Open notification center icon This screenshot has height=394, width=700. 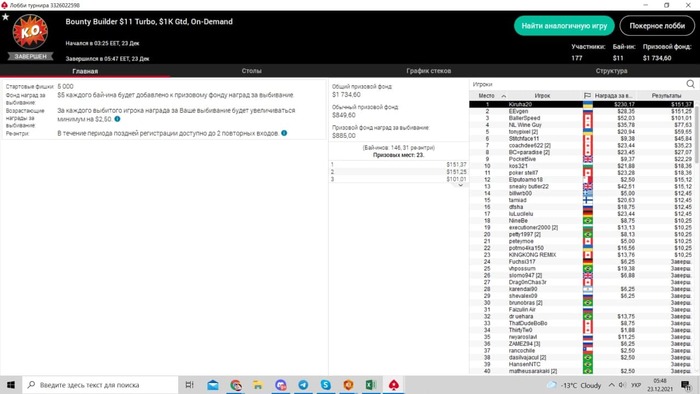point(686,385)
